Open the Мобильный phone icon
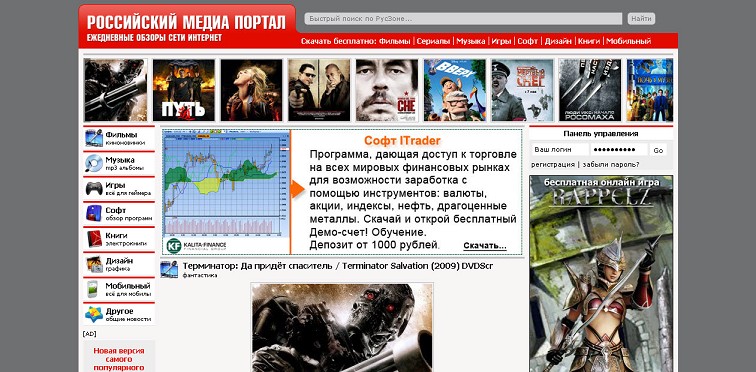Viewport: 756px width, 372px height. click(x=93, y=289)
